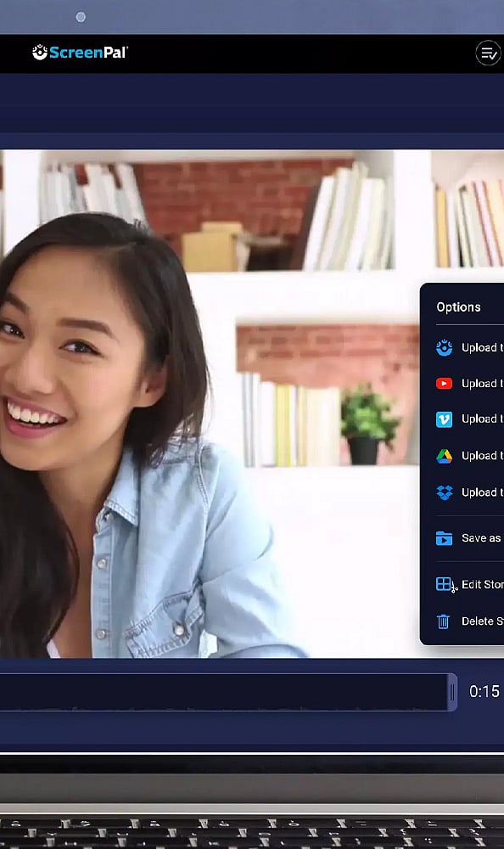Choose the Edit Storyboard menu entry
Viewport: 504px width, 849px height.
(482, 584)
